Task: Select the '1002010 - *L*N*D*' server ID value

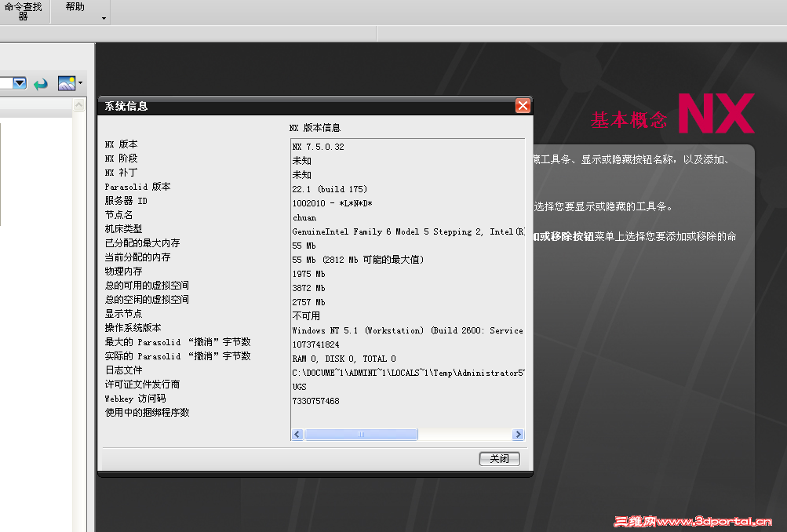Action: [332, 203]
